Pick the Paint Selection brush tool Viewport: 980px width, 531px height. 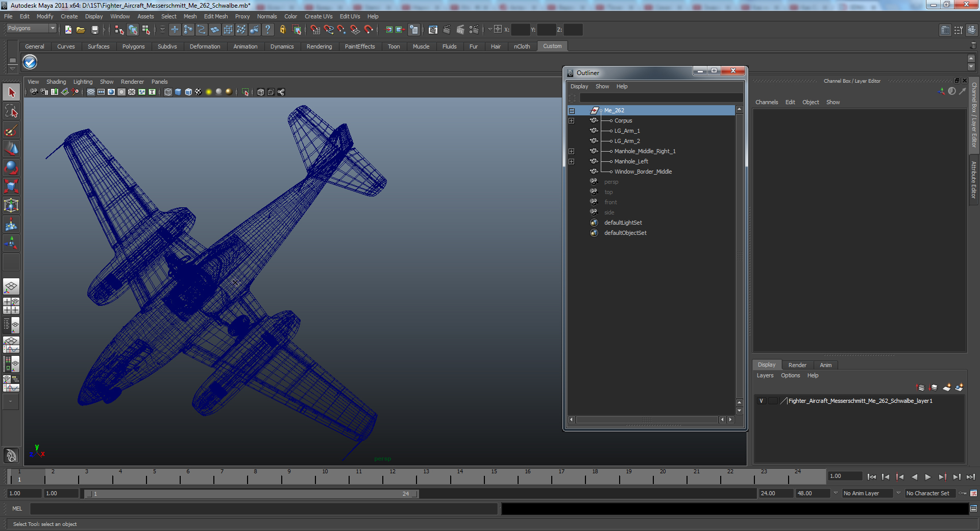click(x=11, y=130)
